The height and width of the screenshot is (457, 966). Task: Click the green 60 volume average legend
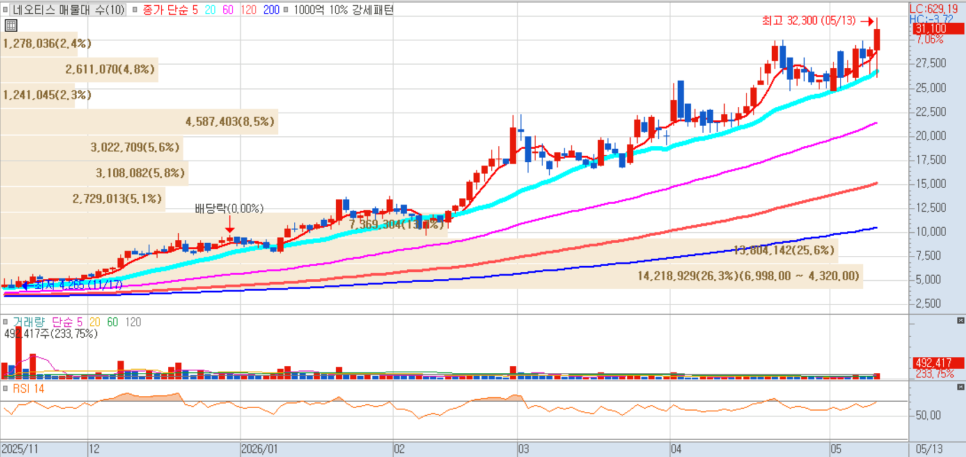click(113, 322)
